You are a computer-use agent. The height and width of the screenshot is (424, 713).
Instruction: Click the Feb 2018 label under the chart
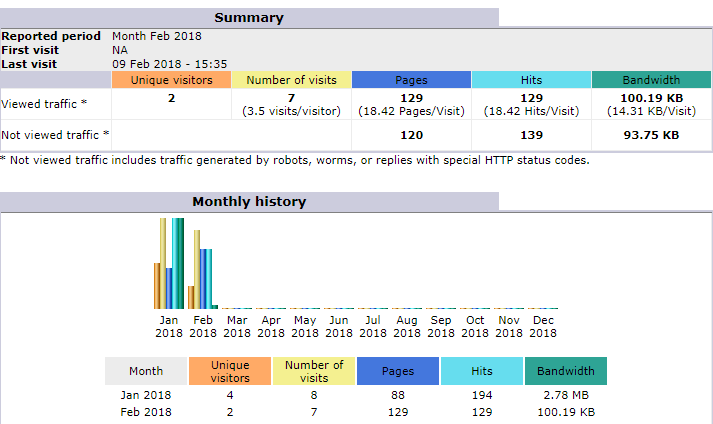pos(203,327)
